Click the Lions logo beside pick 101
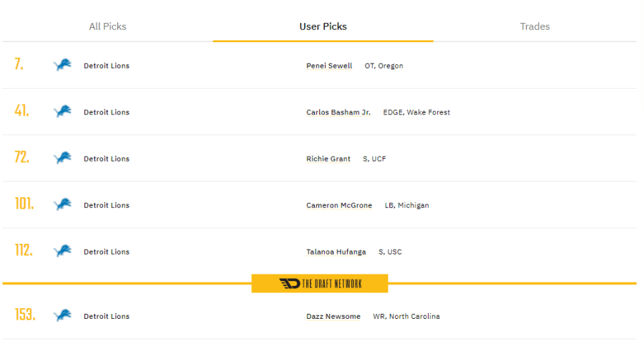 (x=62, y=205)
